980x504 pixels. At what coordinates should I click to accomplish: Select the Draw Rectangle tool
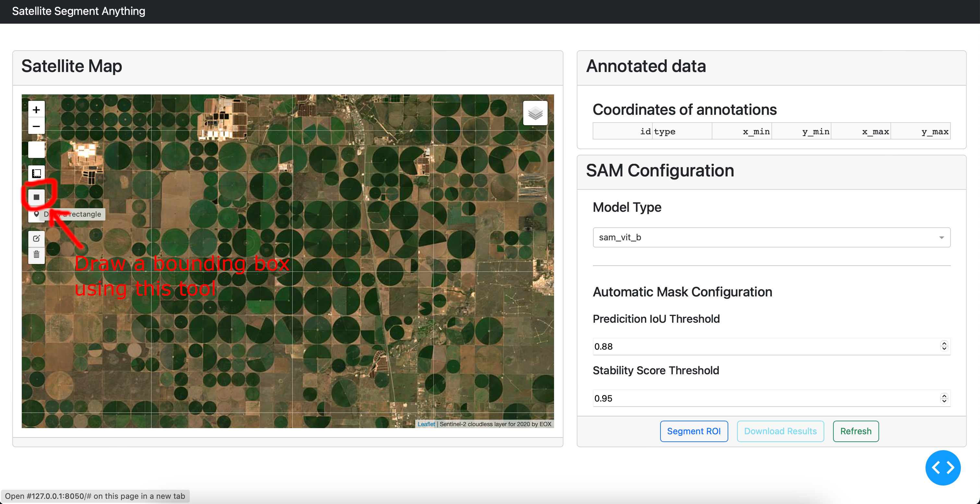(37, 197)
